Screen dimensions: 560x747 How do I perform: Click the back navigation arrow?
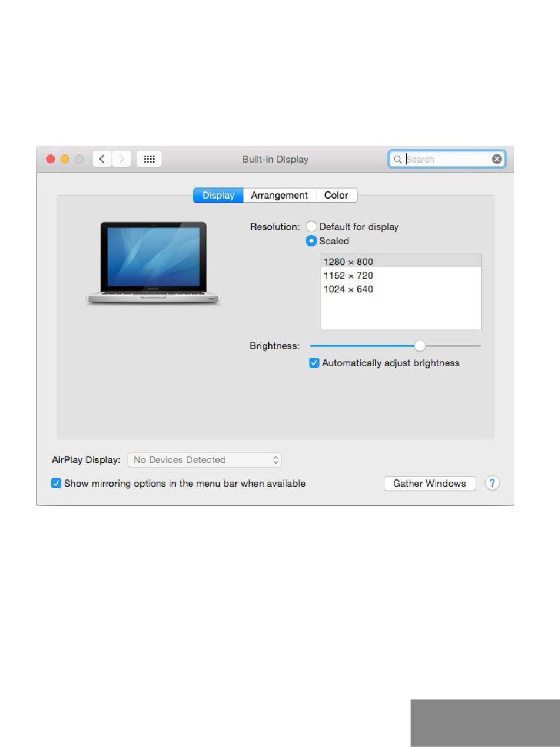tap(102, 159)
